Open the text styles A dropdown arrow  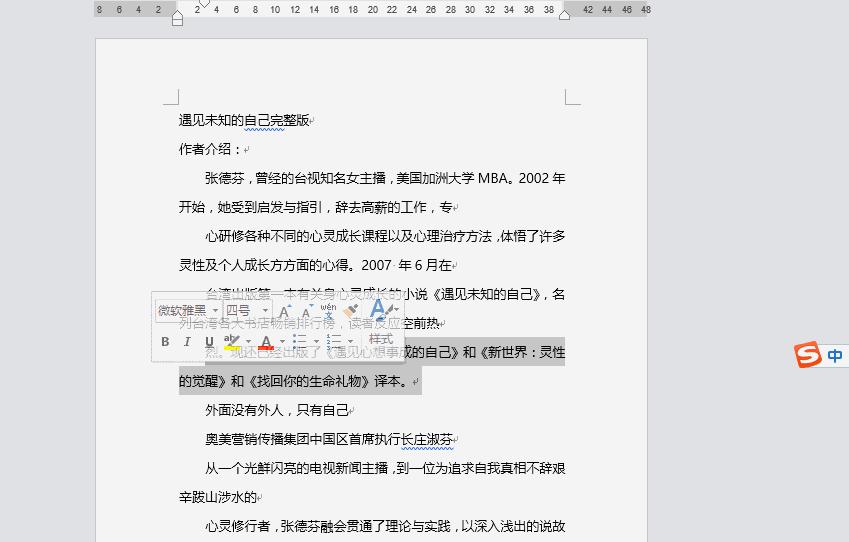coord(397,310)
